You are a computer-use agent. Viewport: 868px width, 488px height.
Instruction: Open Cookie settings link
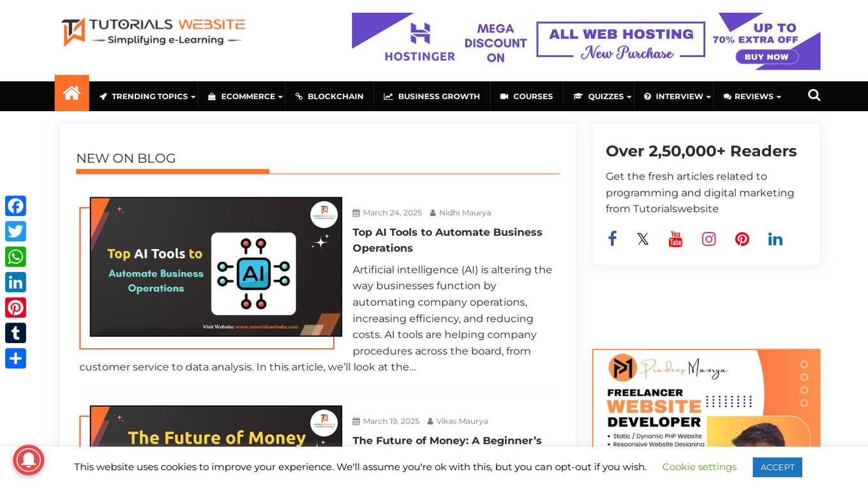(700, 467)
